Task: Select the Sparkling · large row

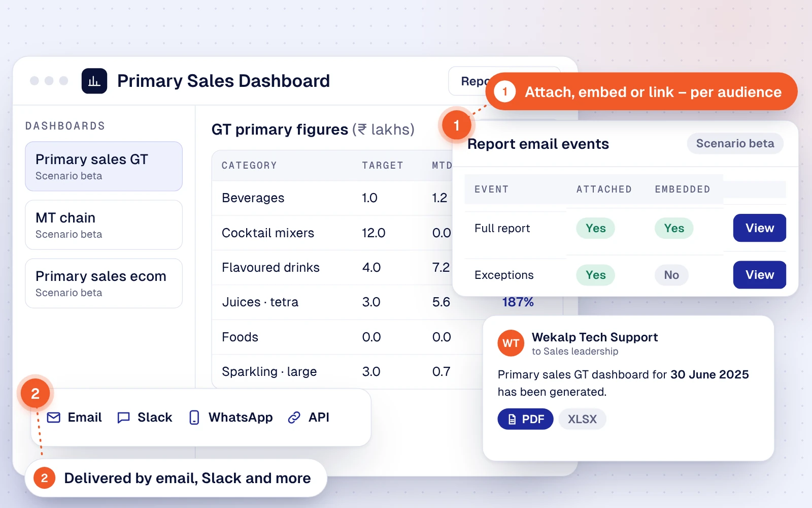Action: [x=347, y=372]
